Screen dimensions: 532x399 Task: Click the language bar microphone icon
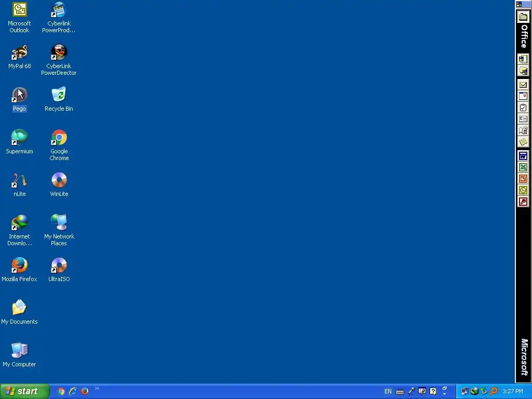pos(411,391)
